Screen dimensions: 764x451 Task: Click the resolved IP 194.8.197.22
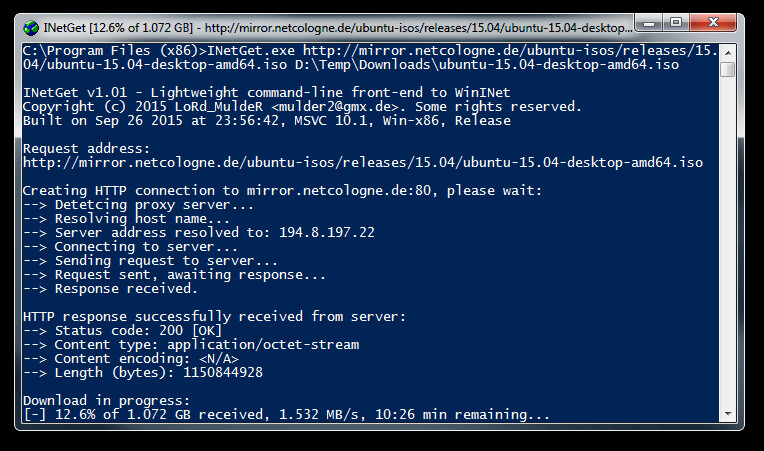coord(327,232)
